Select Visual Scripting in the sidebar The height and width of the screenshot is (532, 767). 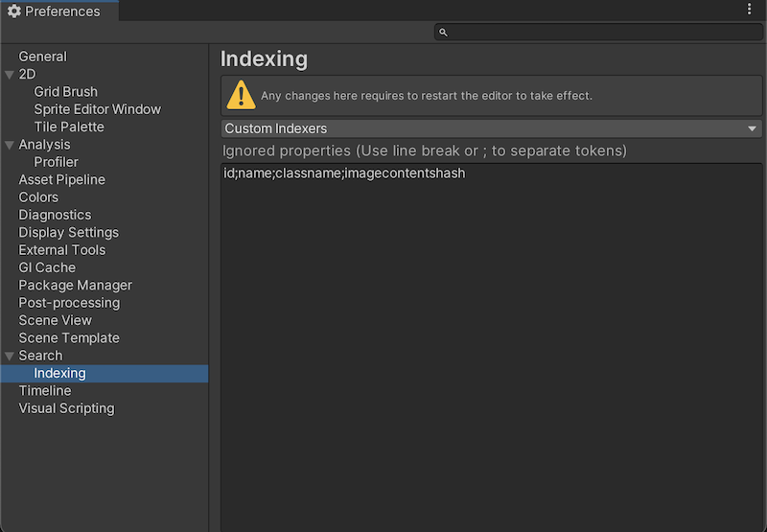[66, 408]
